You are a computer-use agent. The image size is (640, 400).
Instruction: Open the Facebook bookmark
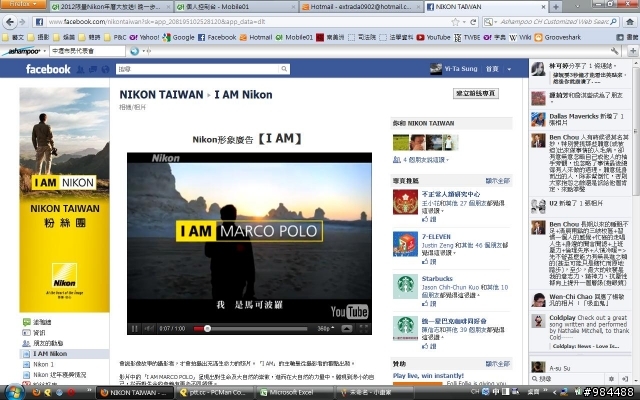(x=217, y=37)
